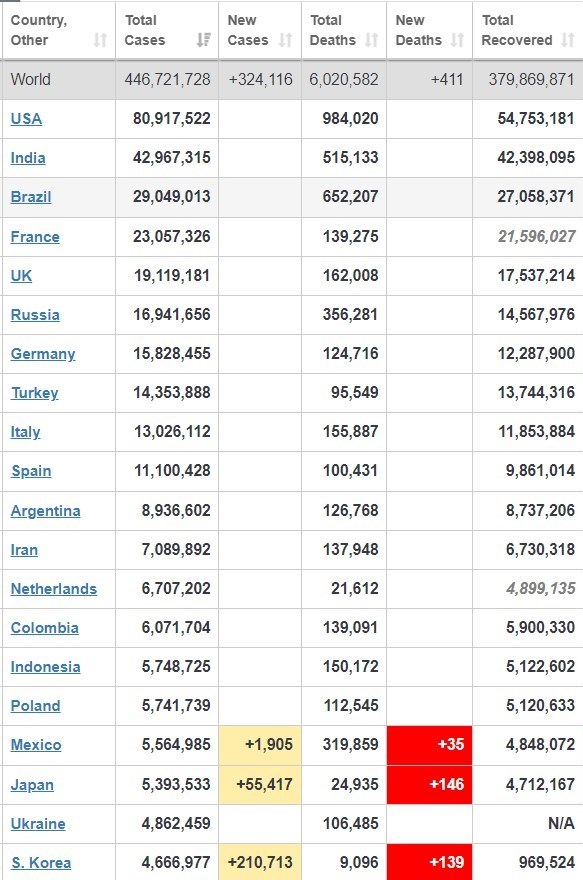Click the Total Deaths column header
The height and width of the screenshot is (880, 583).
[344, 30]
